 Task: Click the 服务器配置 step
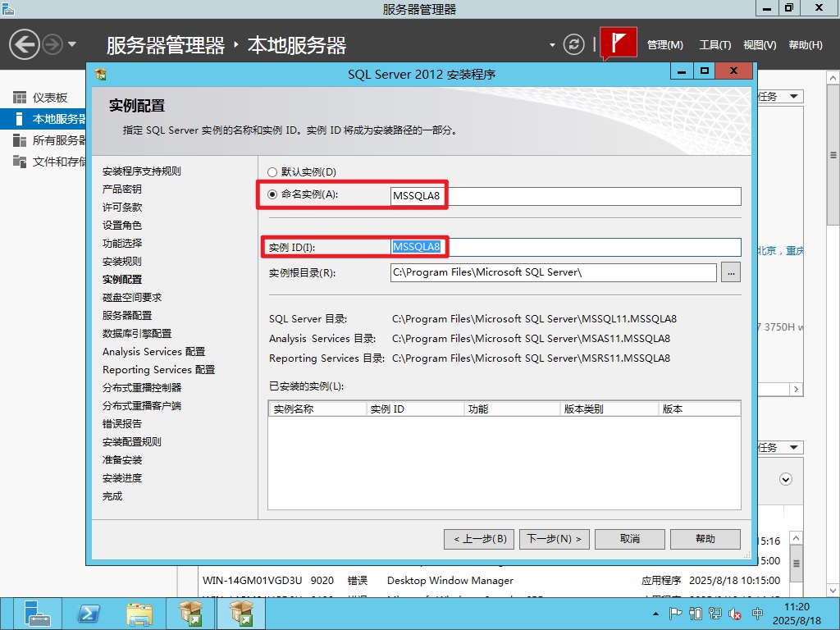click(x=127, y=316)
